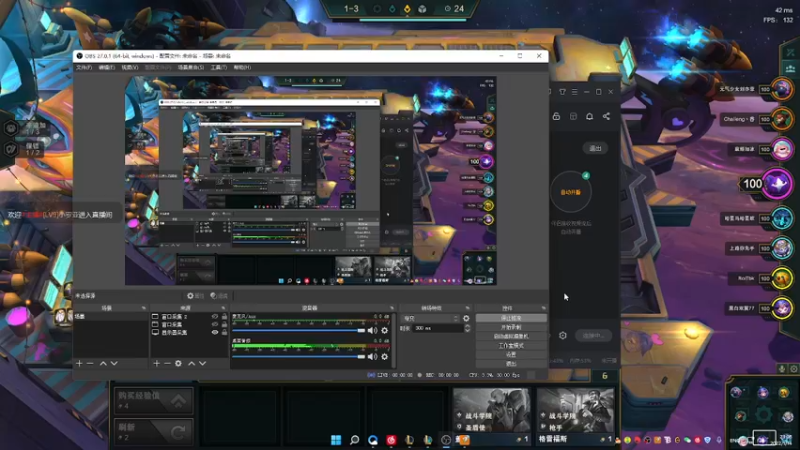
Task: Pop out scene transitions dock via header icon
Action: click(467, 308)
